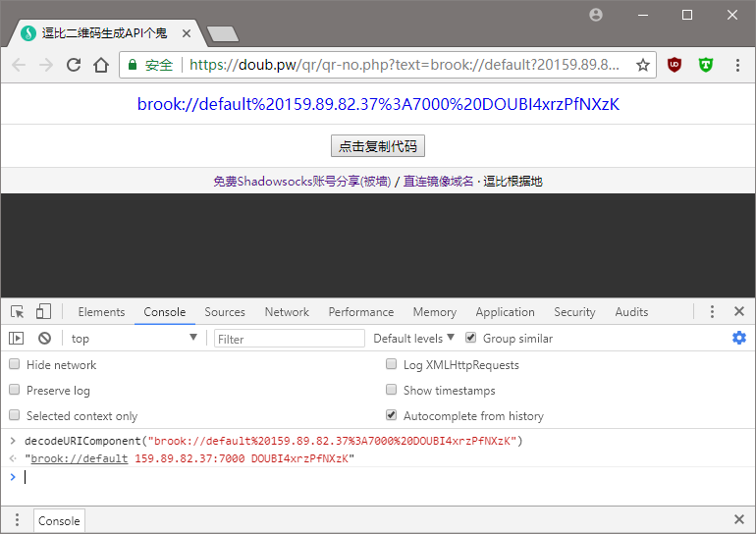Close the bottom console drawer
Image resolution: width=756 pixels, height=534 pixels.
pos(739,519)
